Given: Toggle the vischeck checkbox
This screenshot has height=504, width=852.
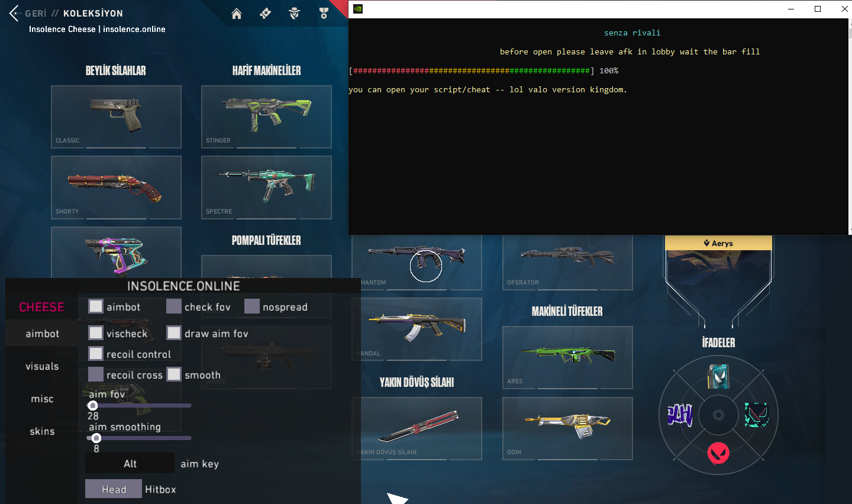Looking at the screenshot, I should [96, 333].
